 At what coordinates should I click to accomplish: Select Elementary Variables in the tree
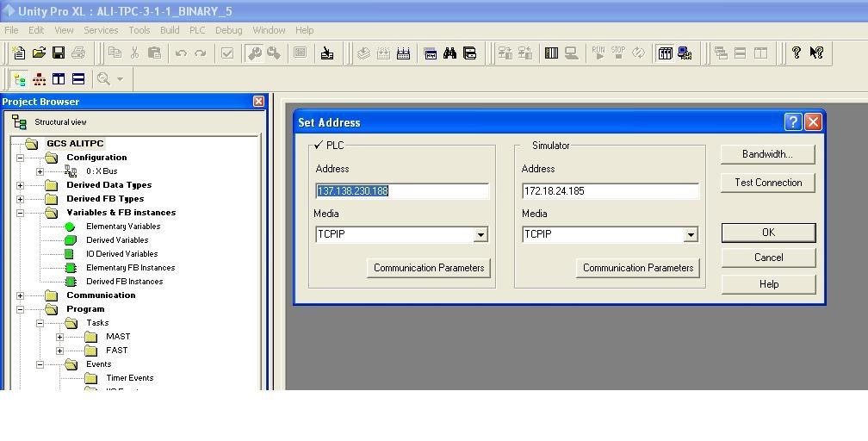point(123,227)
